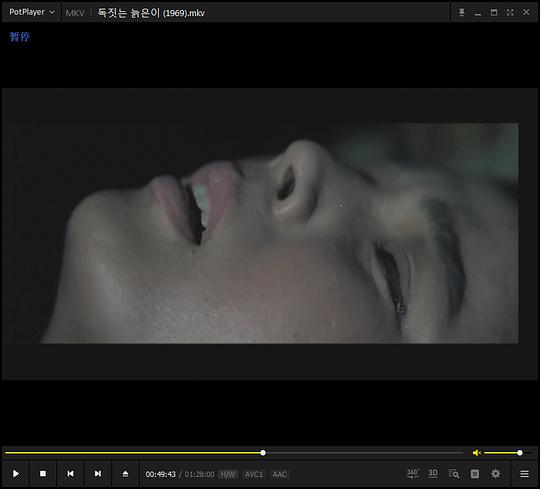This screenshot has width=540, height=489.
Task: Open the chapter/bookmark panel icon
Action: tap(475, 474)
